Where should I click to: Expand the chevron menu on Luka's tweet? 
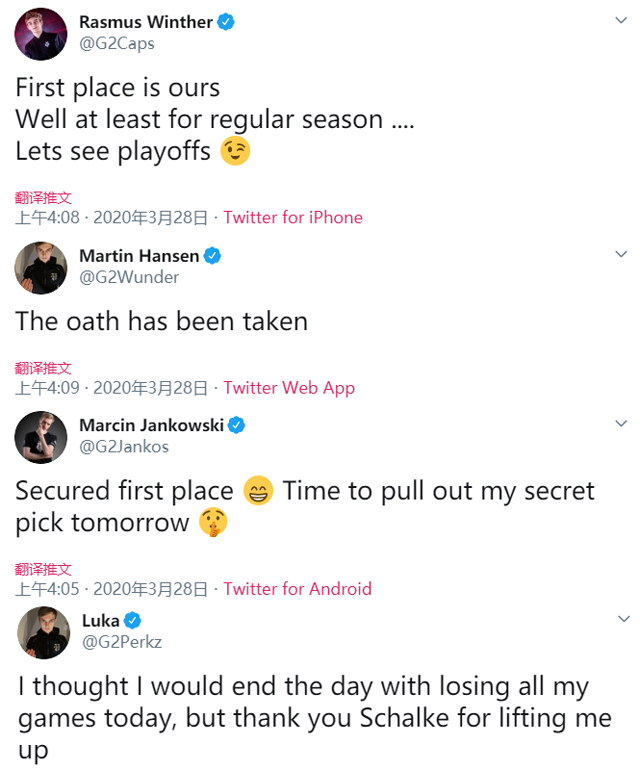point(622,619)
